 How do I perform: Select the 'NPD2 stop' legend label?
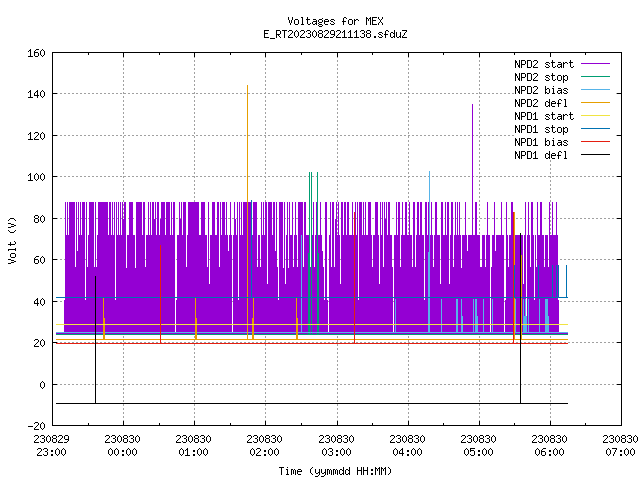point(541,77)
